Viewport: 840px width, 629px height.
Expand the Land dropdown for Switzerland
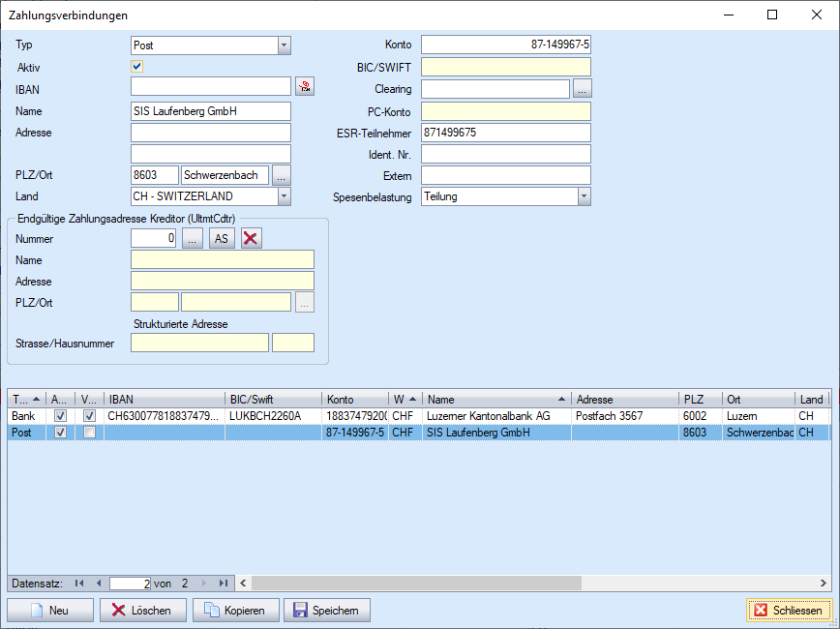pyautogui.click(x=284, y=196)
